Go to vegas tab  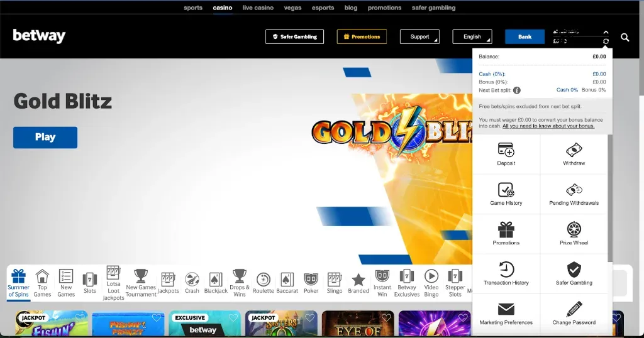tap(293, 8)
